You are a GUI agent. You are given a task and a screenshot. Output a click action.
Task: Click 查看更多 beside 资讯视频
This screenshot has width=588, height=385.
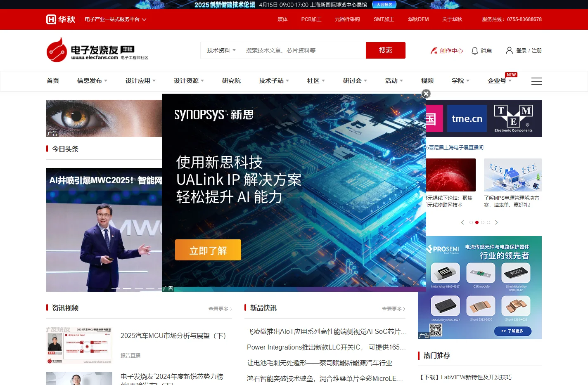coord(220,309)
